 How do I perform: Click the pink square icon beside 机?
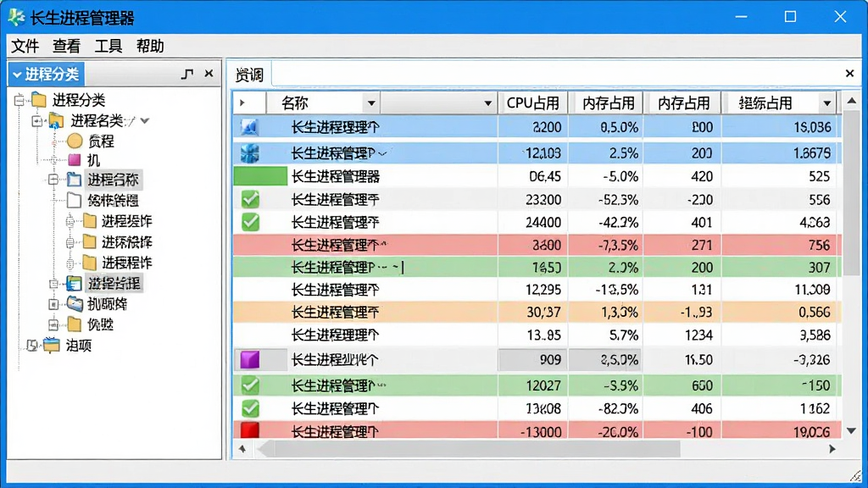75,160
